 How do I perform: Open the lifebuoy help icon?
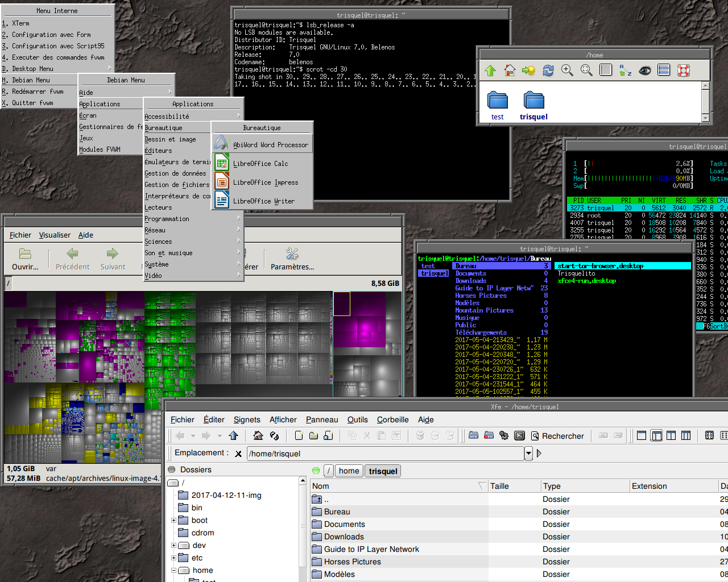684,70
